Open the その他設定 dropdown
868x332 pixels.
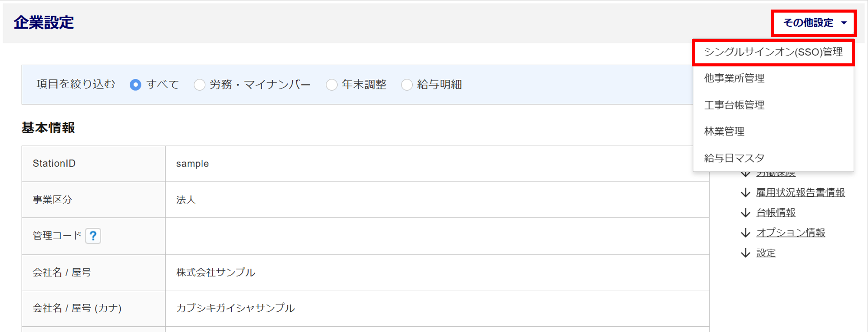tap(814, 23)
